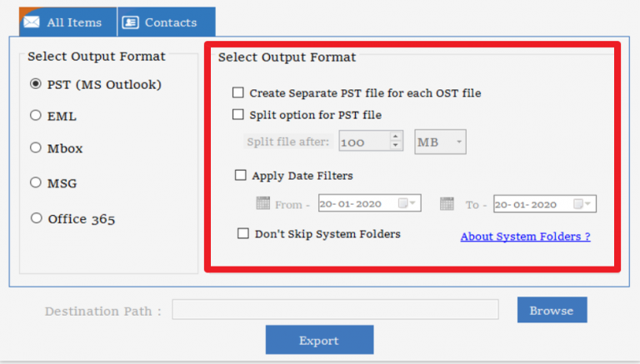This screenshot has height=364, width=640.
Task: Choose MSG as output format
Action: pos(36,182)
